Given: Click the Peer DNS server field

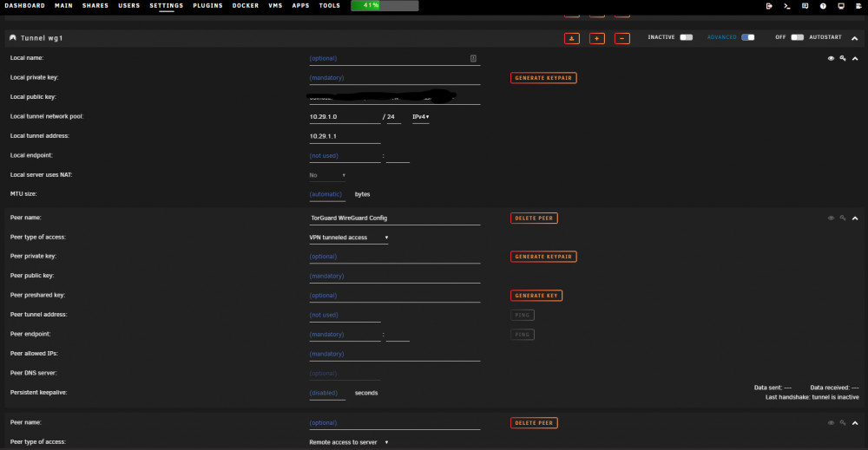Looking at the screenshot, I should point(345,374).
